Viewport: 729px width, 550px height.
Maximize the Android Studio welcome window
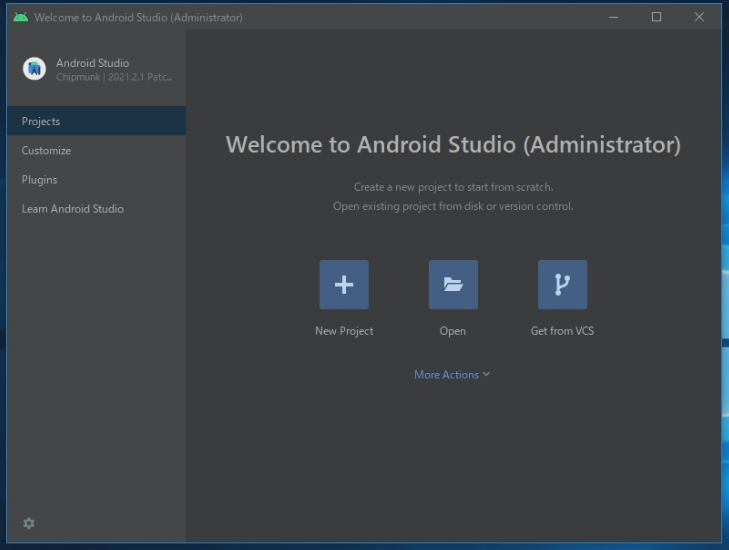[656, 17]
